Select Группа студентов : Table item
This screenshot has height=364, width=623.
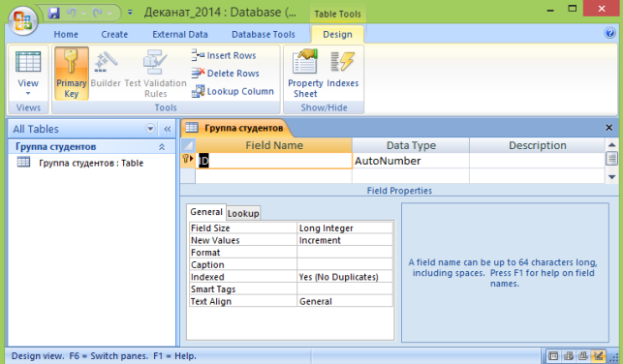91,163
